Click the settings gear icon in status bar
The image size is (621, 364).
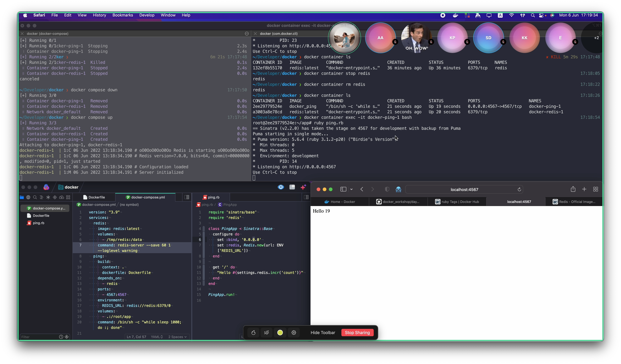coord(294,332)
